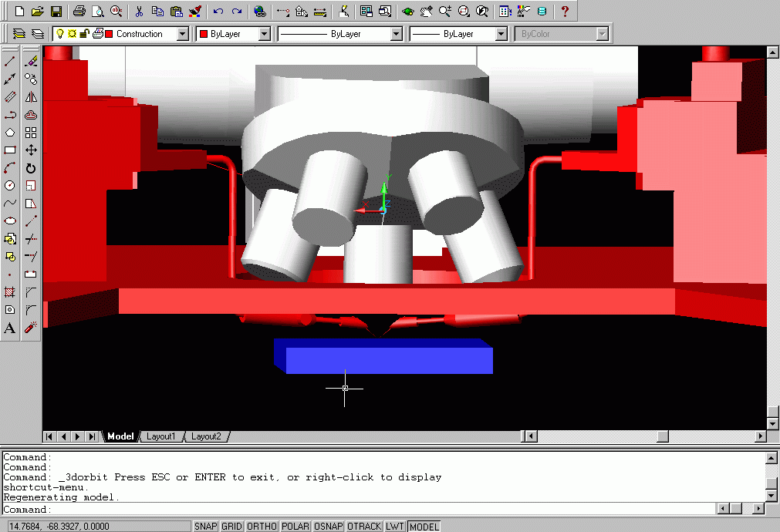Viewport: 780px width, 532px height.
Task: Click the MODEL button in status bar
Action: click(x=424, y=527)
